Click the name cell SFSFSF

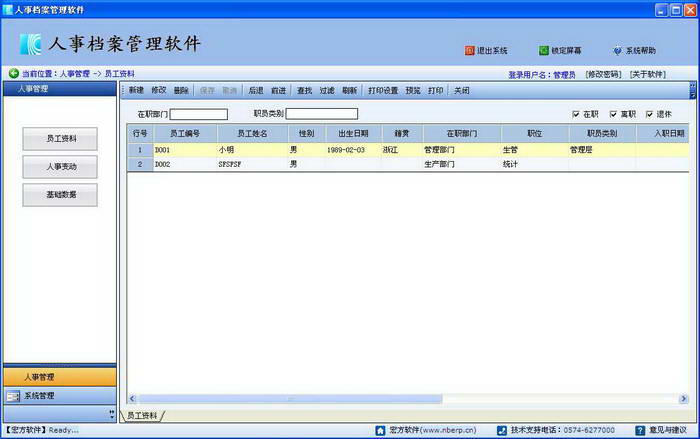[252, 164]
